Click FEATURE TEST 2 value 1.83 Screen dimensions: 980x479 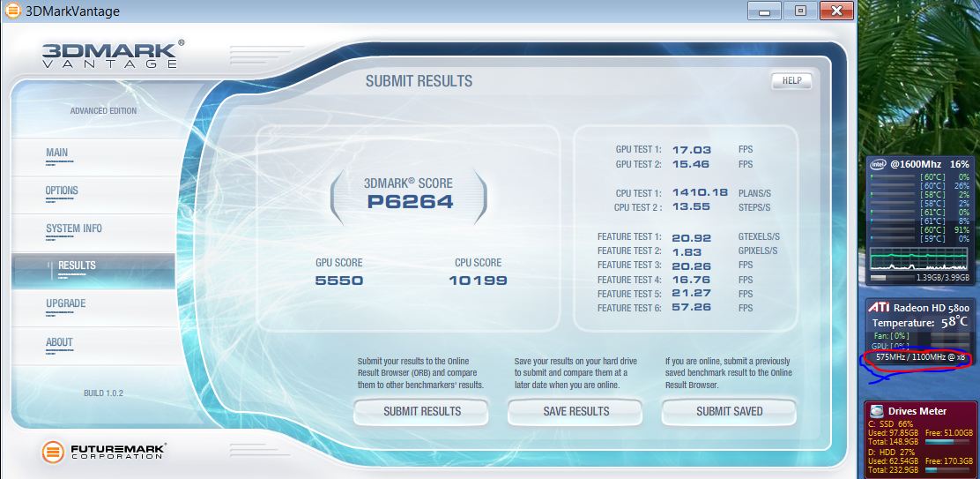point(687,251)
